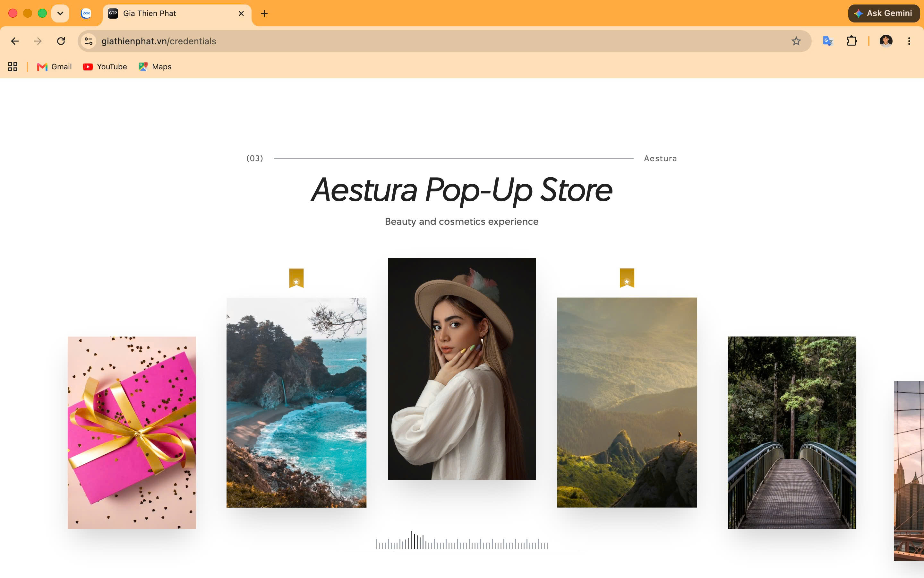924x578 pixels.
Task: Click the forward navigation arrow
Action: tap(38, 41)
